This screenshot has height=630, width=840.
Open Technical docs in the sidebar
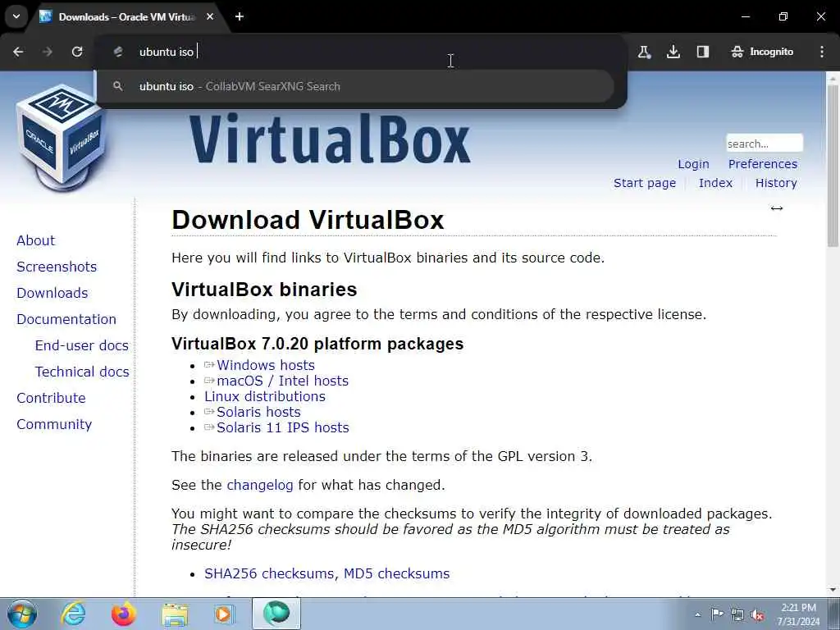click(82, 372)
